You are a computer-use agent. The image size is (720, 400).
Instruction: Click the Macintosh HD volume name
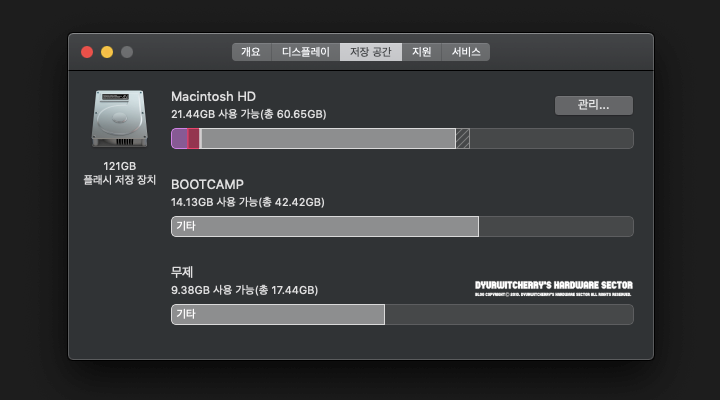coord(214,96)
